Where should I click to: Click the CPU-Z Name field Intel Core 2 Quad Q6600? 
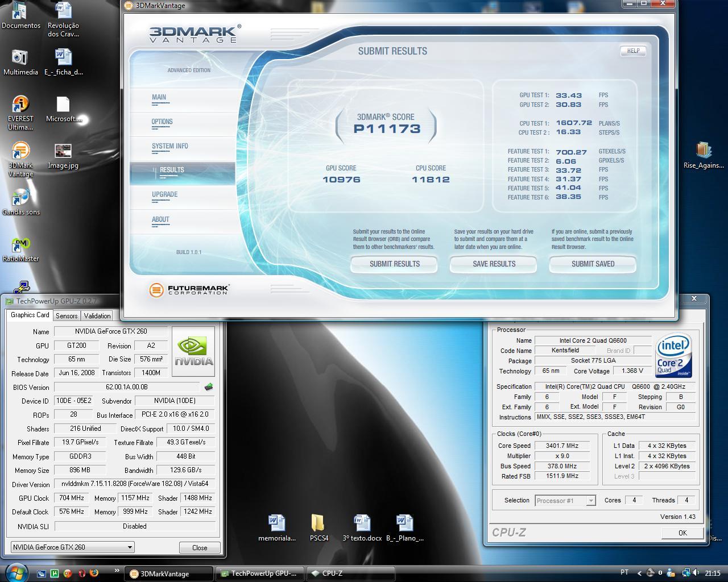tap(593, 340)
